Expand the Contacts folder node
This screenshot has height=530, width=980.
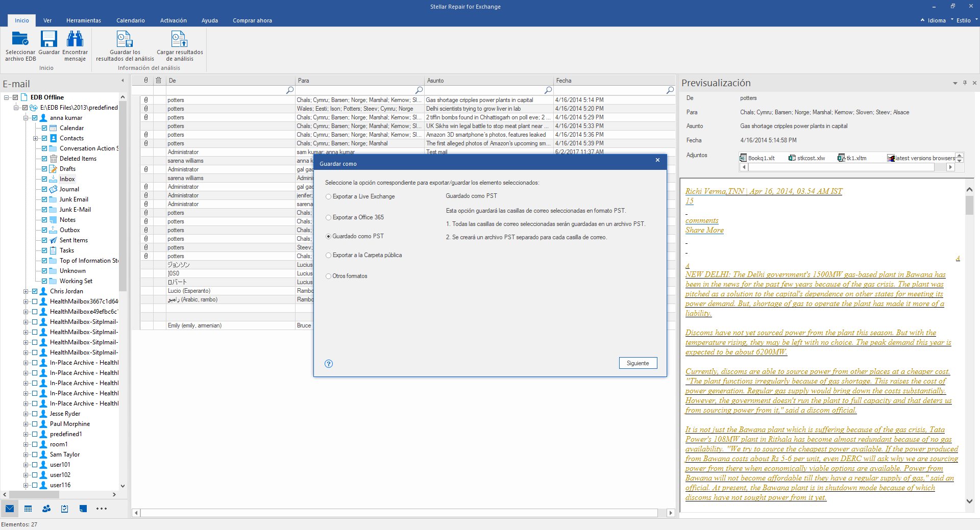pyautogui.click(x=35, y=138)
